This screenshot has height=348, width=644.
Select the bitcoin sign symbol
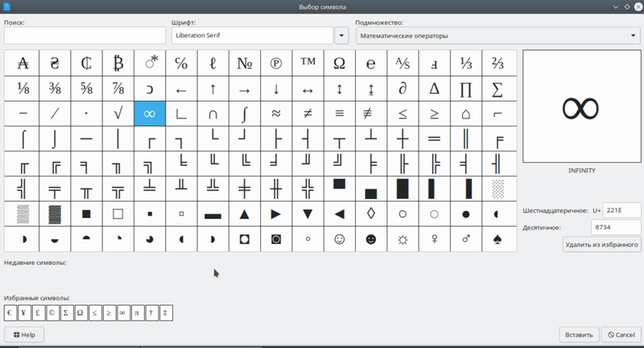tap(118, 64)
